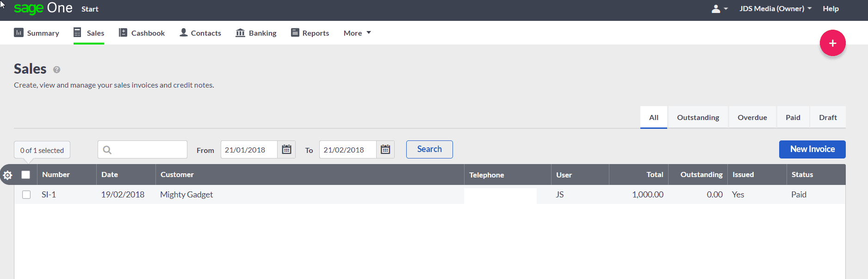Image resolution: width=868 pixels, height=279 pixels.
Task: Go to Summary in the navigation bar
Action: pyautogui.click(x=37, y=33)
